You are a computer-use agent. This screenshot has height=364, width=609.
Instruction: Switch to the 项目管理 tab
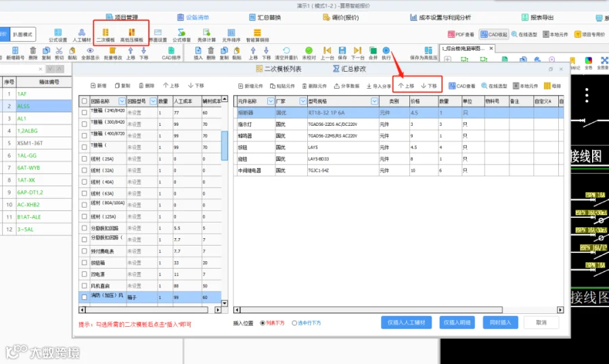click(x=122, y=18)
